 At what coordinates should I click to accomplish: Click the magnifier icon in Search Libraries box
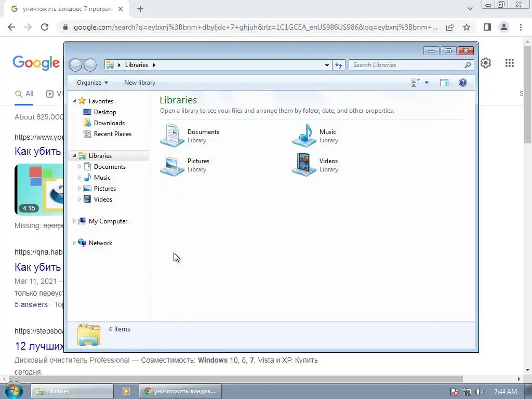[x=468, y=65]
